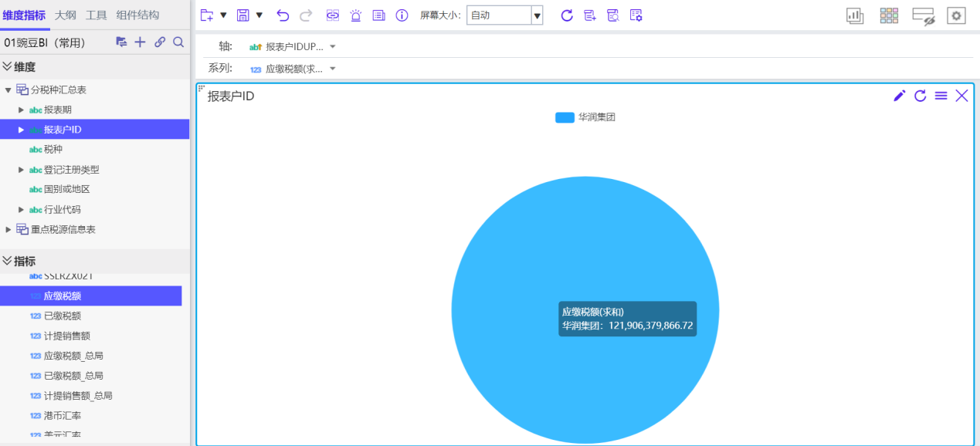Expand the 重点税源信息表 tree node
Image resolution: width=980 pixels, height=446 pixels.
(8, 229)
